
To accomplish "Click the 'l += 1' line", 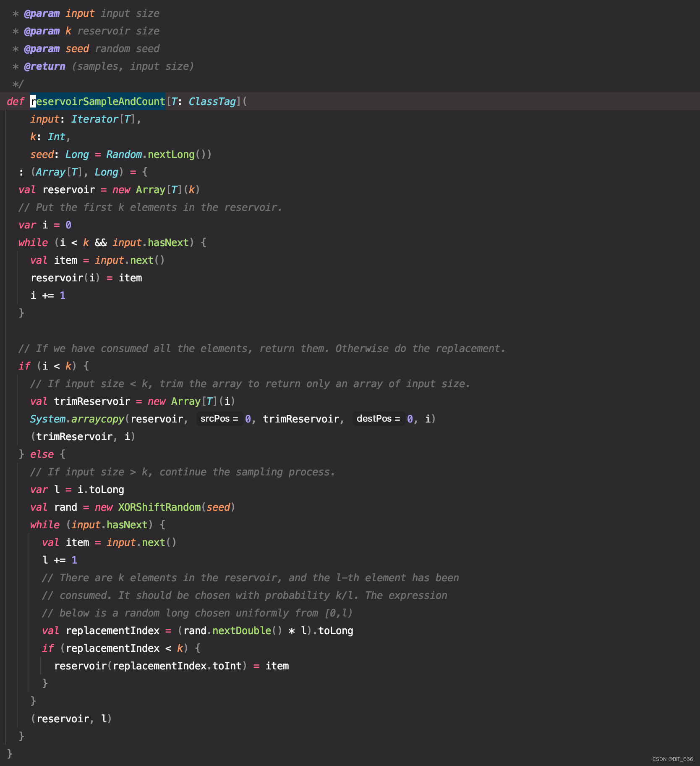I will [x=60, y=560].
